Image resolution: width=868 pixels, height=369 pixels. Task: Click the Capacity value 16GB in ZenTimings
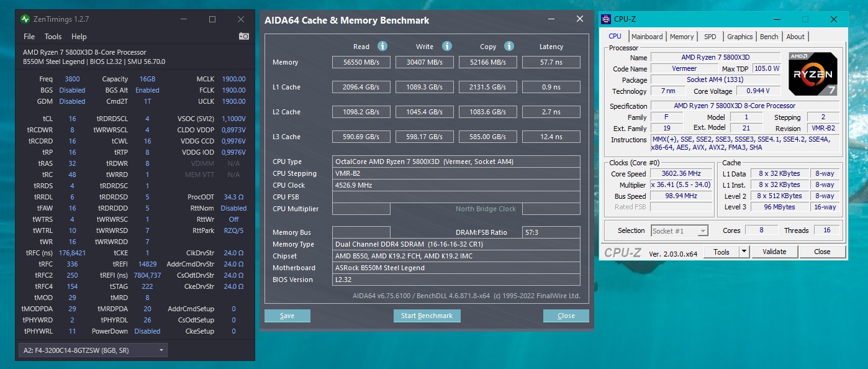[147, 79]
